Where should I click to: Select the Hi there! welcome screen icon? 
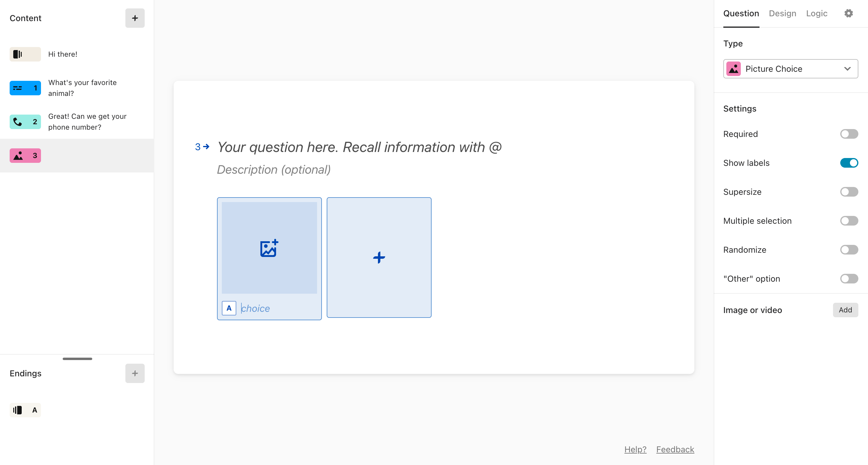click(x=25, y=54)
